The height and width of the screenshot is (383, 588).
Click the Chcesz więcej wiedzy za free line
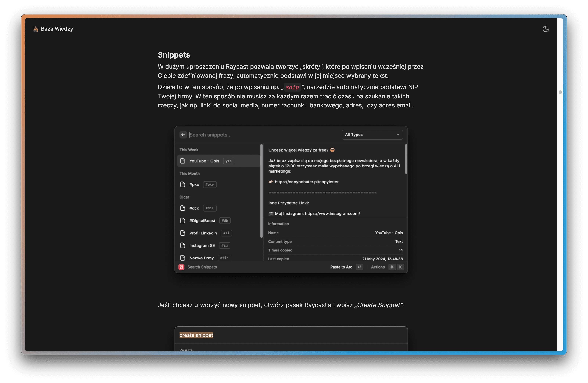coord(301,150)
